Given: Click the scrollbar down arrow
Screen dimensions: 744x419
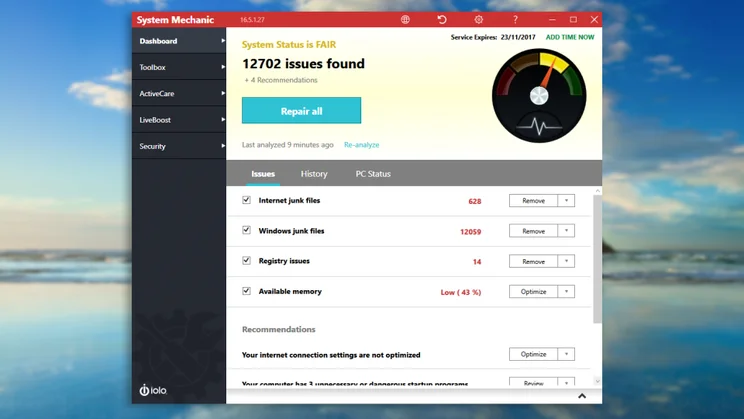Looking at the screenshot, I should (x=597, y=381).
